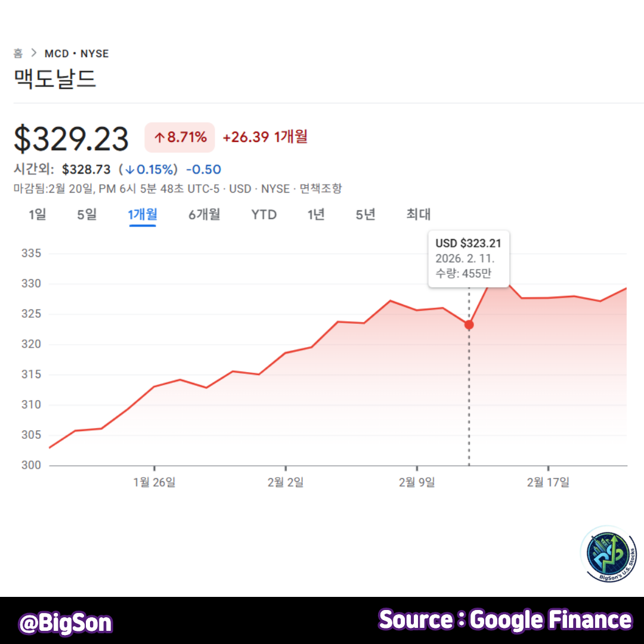Click the USD $323.21 tooltip box
This screenshot has width=644, height=644.
tap(469, 259)
